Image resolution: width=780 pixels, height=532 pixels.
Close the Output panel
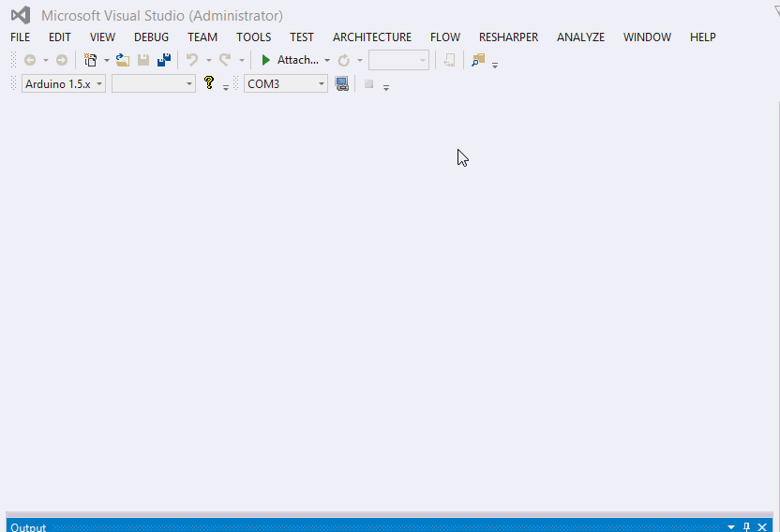(x=763, y=526)
